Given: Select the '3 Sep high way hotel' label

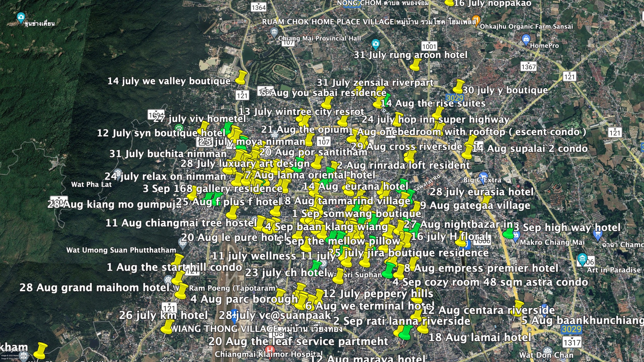Looking at the screenshot, I should (567, 228).
